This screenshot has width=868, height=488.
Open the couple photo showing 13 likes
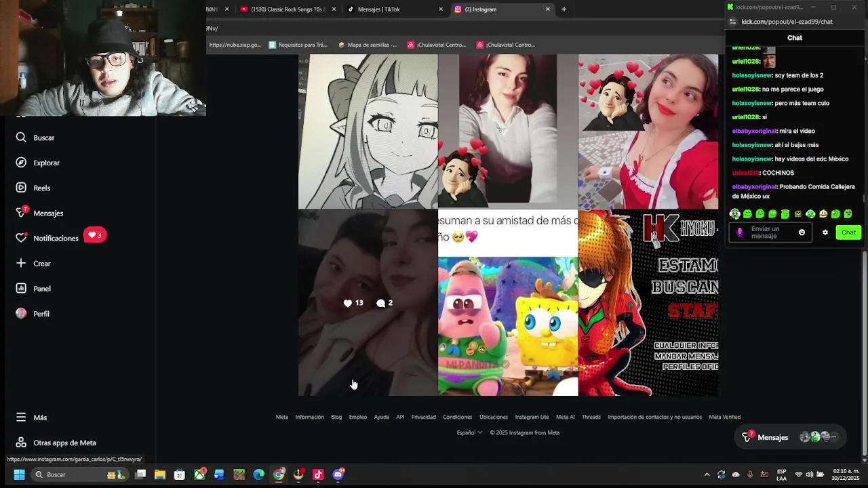click(x=368, y=303)
